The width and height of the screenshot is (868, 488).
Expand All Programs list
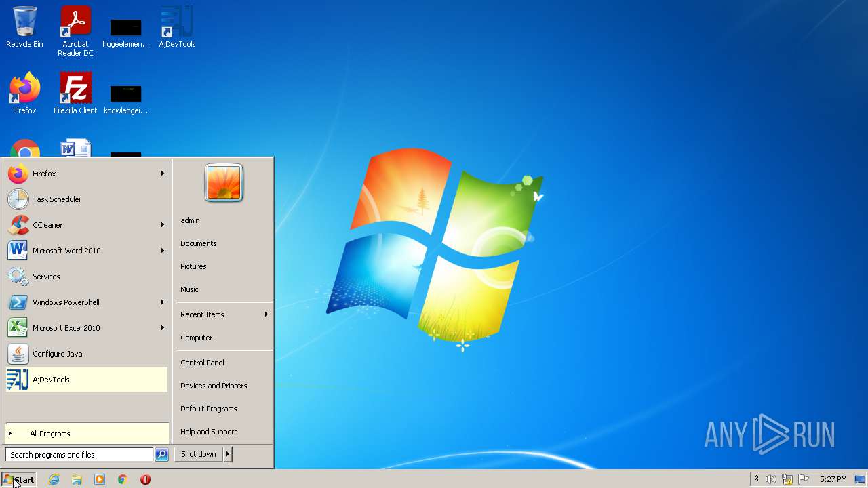coord(87,434)
